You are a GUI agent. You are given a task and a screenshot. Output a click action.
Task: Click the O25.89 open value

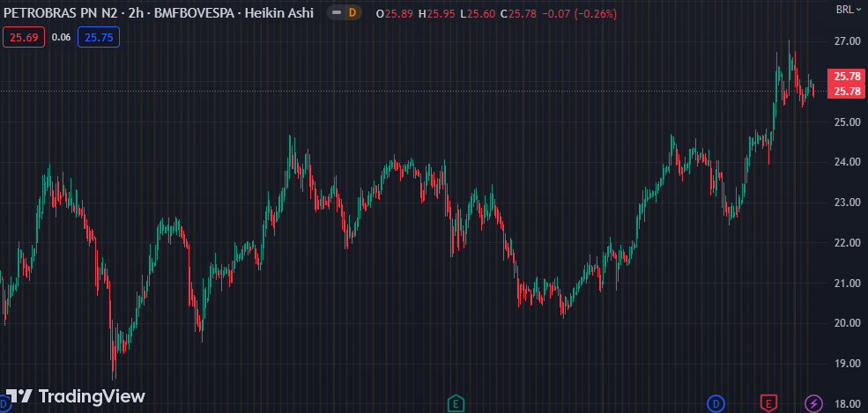[x=395, y=14]
